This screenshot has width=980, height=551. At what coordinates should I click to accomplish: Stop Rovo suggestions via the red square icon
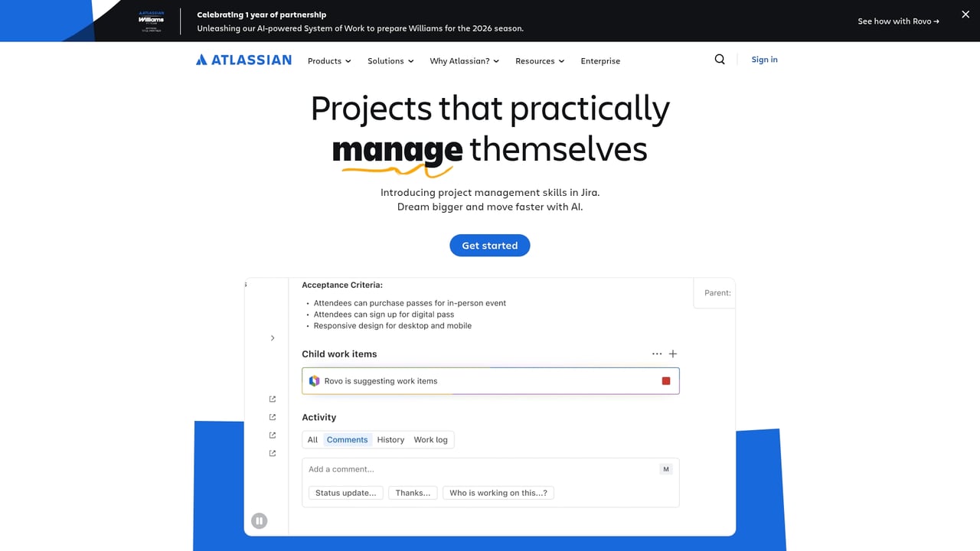pyautogui.click(x=665, y=380)
